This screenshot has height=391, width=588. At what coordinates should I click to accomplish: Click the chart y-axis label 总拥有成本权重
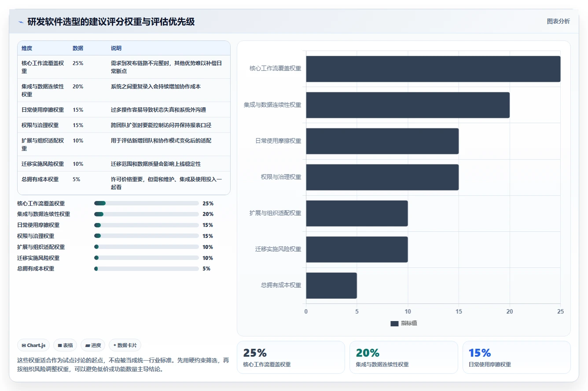pyautogui.click(x=281, y=285)
